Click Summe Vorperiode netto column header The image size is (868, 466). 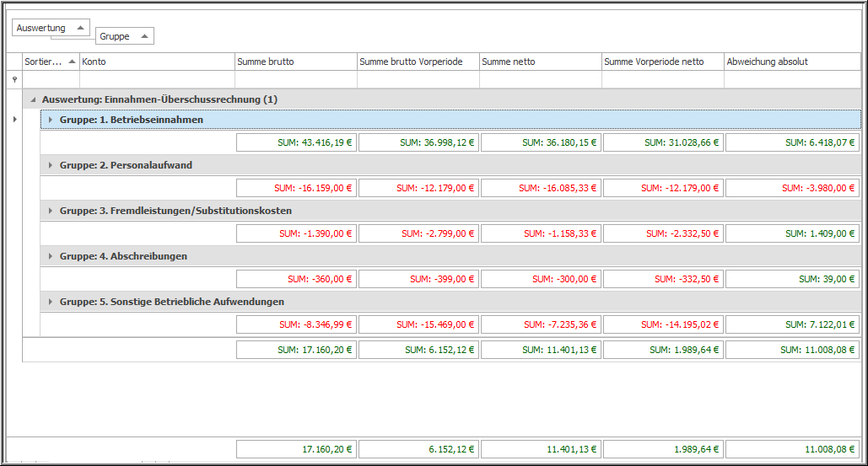pyautogui.click(x=663, y=62)
